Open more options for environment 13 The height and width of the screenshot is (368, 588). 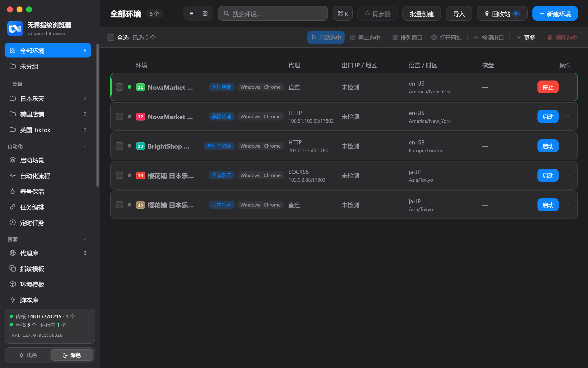tap(567, 146)
